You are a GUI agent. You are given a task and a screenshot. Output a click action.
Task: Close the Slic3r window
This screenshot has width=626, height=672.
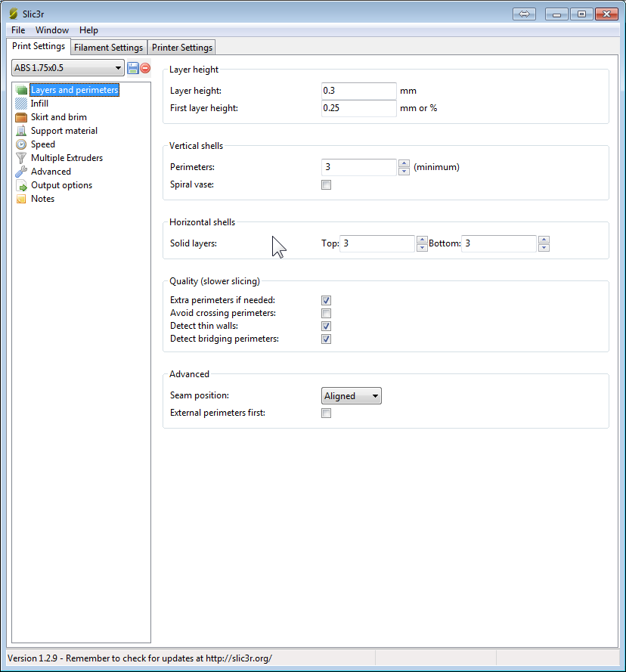606,14
